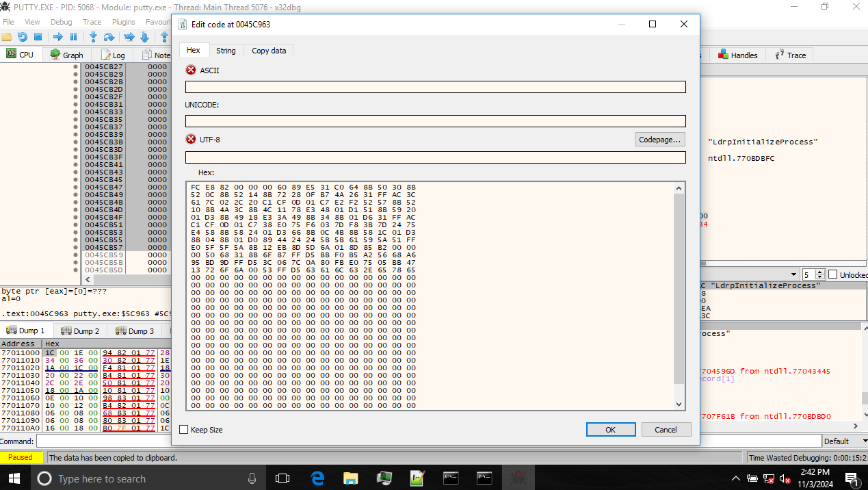868x490 pixels.
Task: Click the UNICODE input field
Action: [435, 121]
